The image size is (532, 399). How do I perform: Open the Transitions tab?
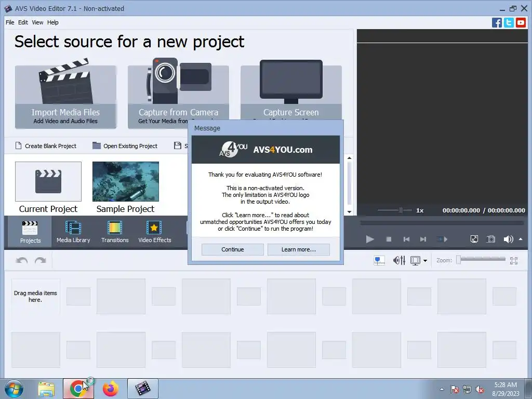click(x=115, y=232)
